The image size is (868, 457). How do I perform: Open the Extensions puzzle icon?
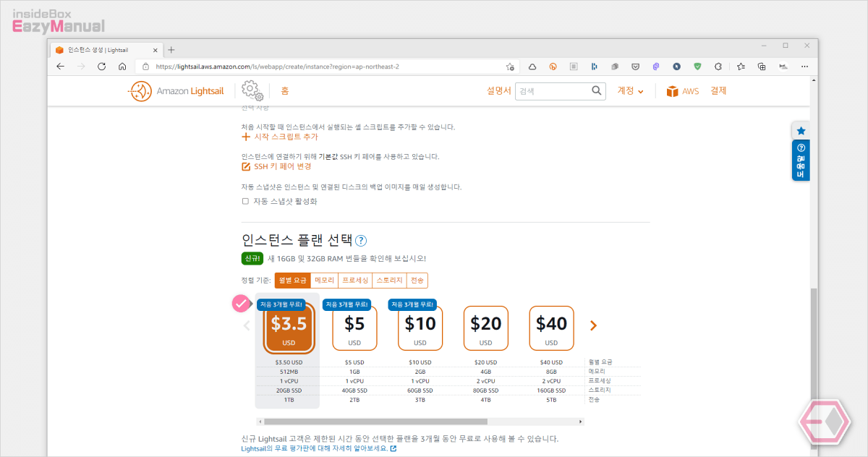point(718,67)
